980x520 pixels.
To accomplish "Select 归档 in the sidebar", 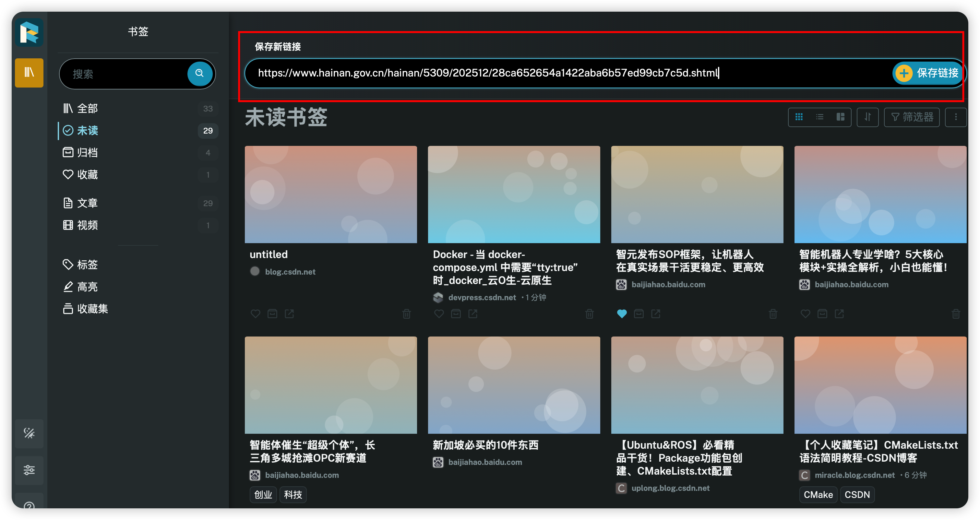I will click(88, 153).
